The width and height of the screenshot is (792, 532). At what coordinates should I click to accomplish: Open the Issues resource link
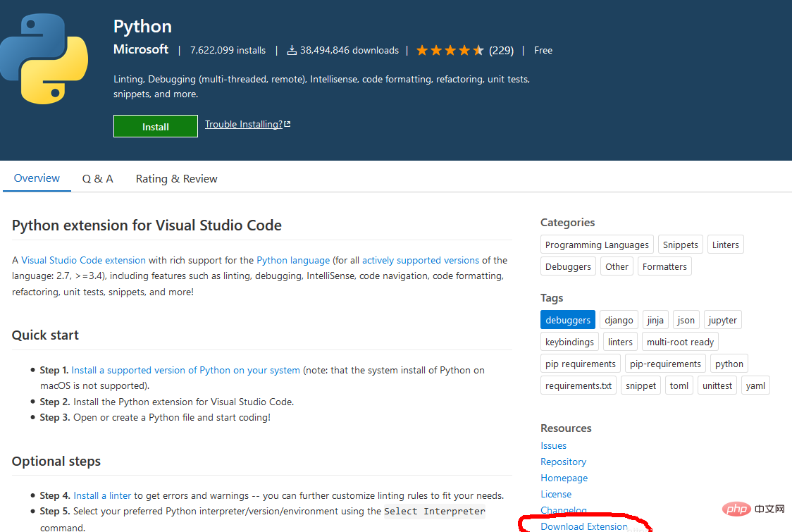553,445
